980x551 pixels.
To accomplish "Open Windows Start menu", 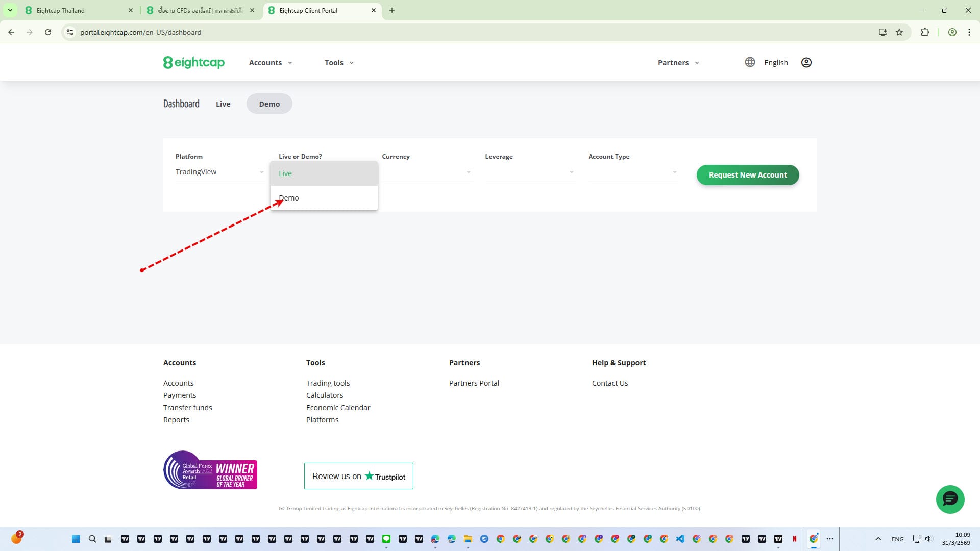I will (x=76, y=539).
